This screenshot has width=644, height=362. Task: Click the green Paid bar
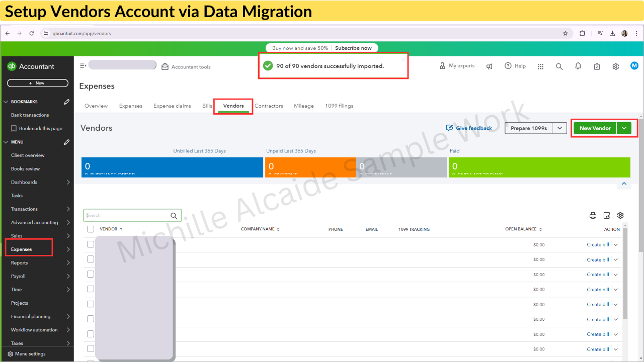pyautogui.click(x=539, y=167)
